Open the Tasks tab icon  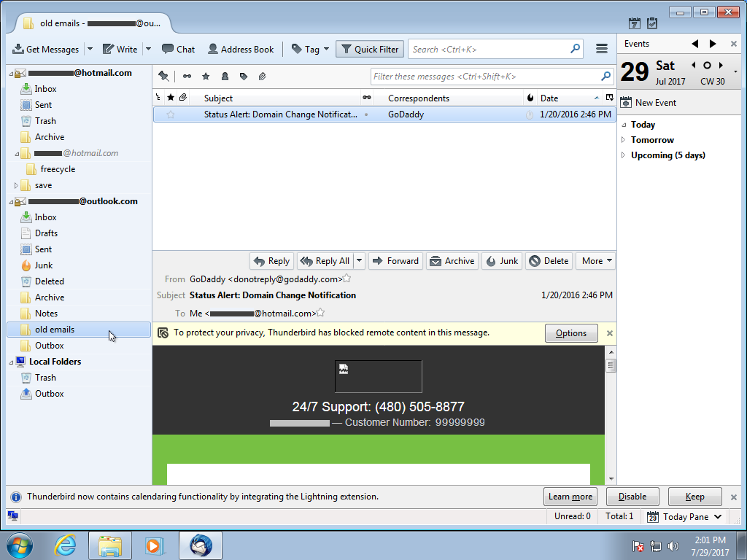pos(651,23)
